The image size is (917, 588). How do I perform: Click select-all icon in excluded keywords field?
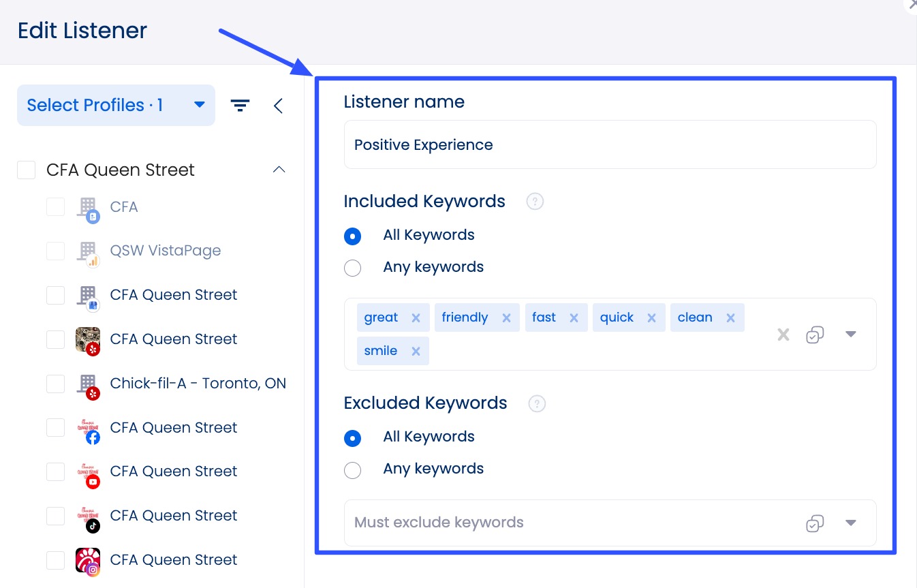tap(815, 523)
